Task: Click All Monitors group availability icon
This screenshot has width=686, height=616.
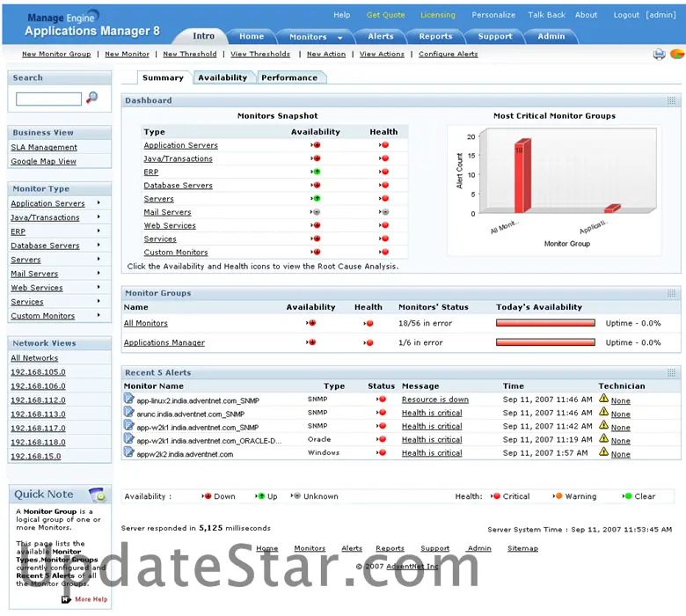Action: (311, 323)
